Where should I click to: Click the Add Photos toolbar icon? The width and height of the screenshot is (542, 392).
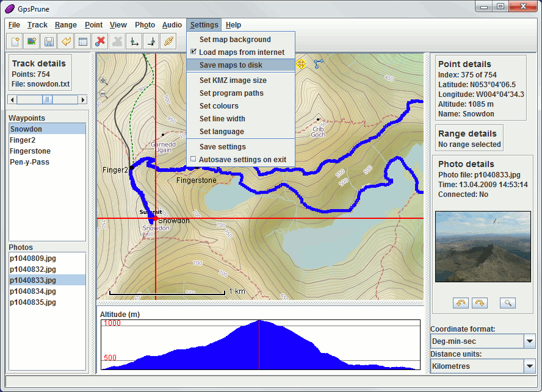tap(31, 41)
